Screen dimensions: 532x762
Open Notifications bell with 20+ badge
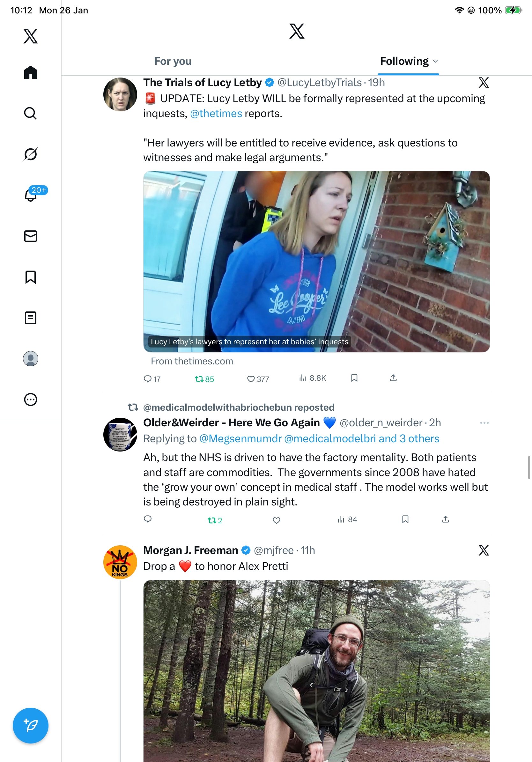(31, 195)
